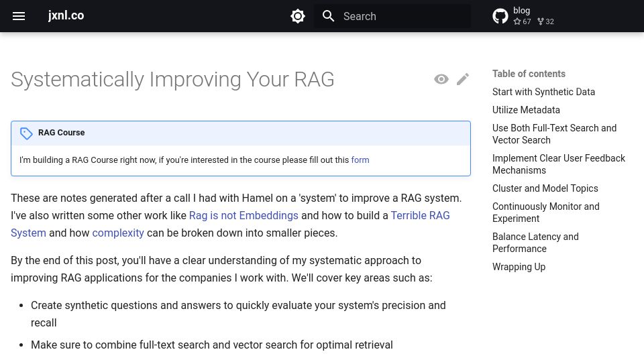Toggle the light/dark theme icon
This screenshot has width=644, height=362.
[297, 16]
